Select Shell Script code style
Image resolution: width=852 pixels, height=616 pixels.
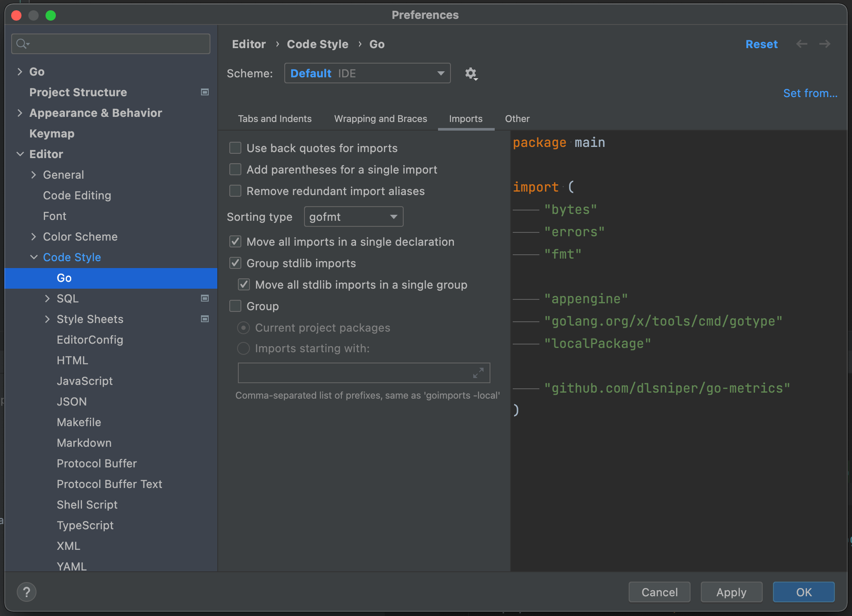click(87, 505)
